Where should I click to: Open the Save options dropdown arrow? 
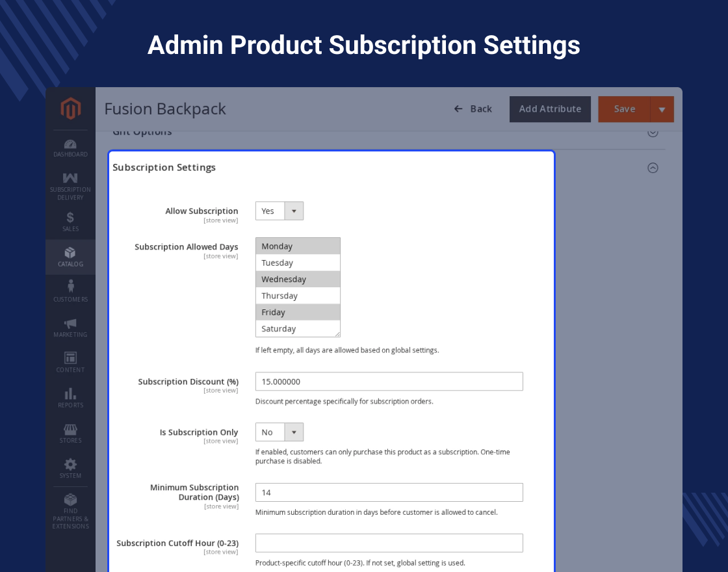coord(662,109)
